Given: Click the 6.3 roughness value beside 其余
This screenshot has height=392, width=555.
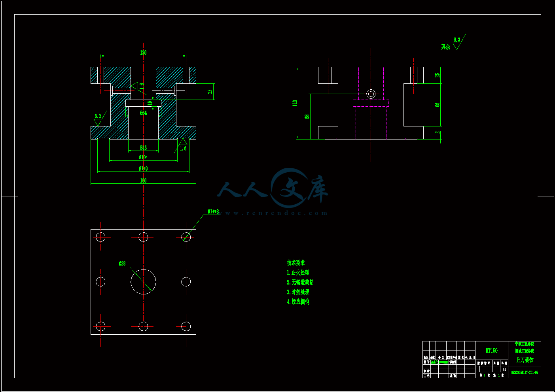Looking at the screenshot, I should [x=457, y=40].
